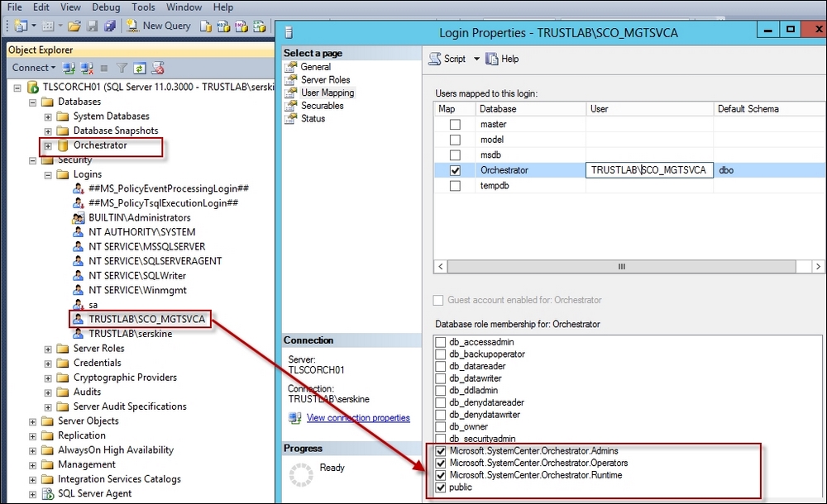Click the Save disk icon
Image resolution: width=827 pixels, height=504 pixels.
click(93, 26)
